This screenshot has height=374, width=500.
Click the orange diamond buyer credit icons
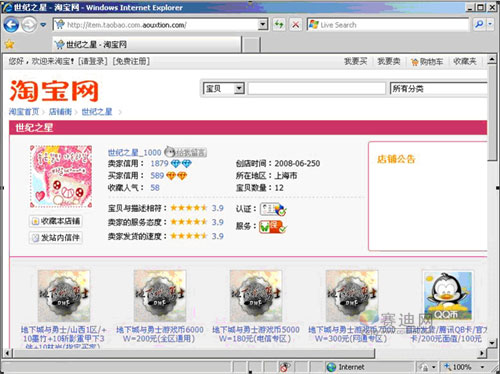point(177,176)
